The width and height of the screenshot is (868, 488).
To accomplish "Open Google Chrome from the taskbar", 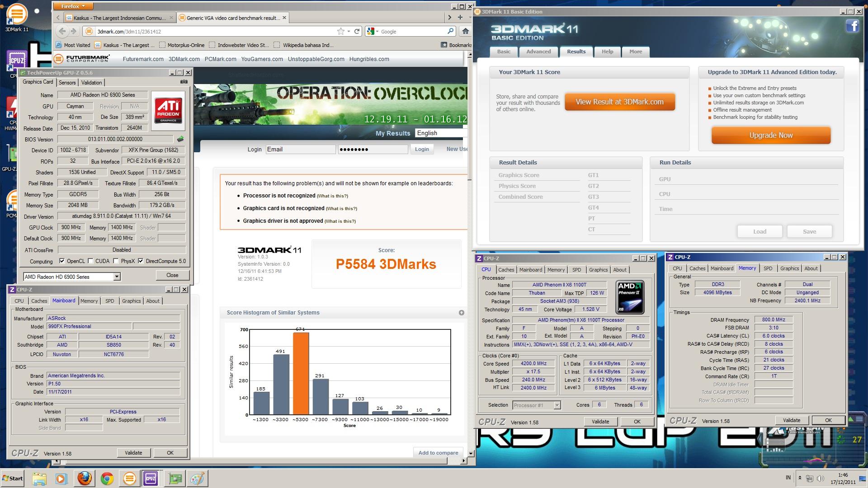I will pyautogui.click(x=107, y=479).
